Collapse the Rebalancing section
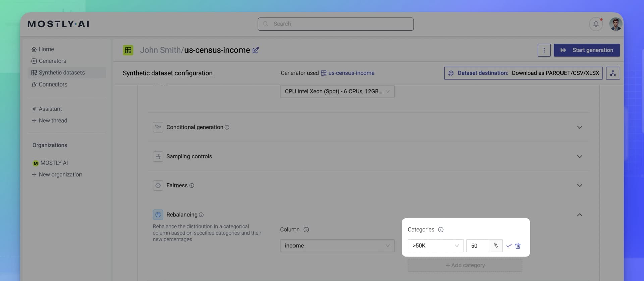The width and height of the screenshot is (644, 281). point(579,215)
